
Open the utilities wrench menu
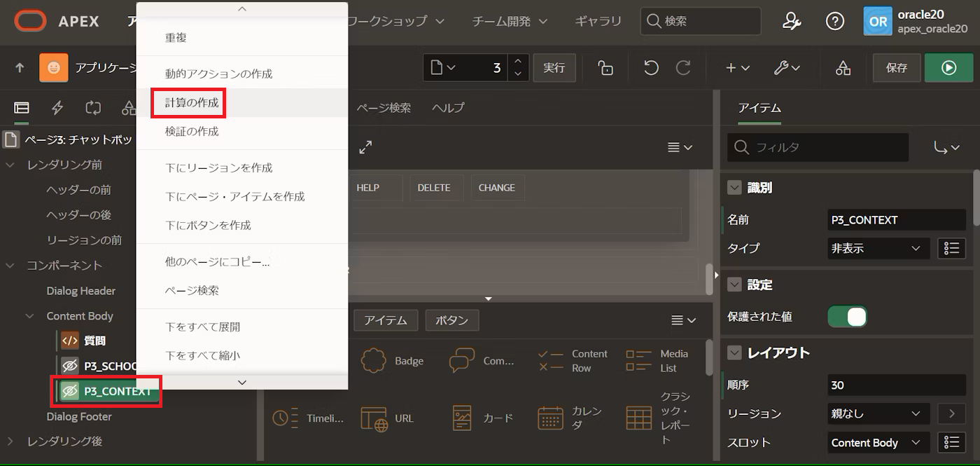coord(787,68)
